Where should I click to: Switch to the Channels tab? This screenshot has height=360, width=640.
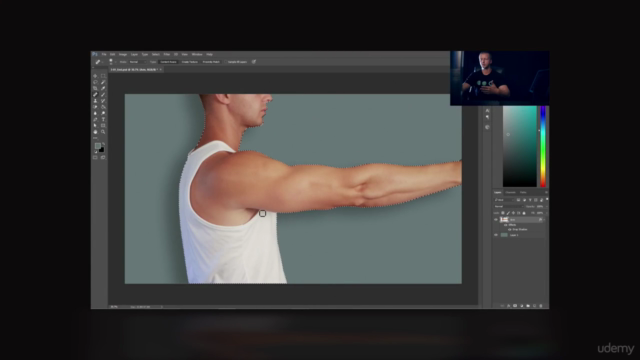[x=510, y=192]
